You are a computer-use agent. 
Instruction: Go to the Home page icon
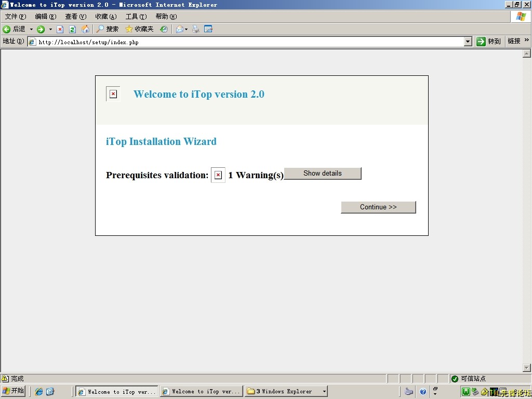pyautogui.click(x=86, y=29)
